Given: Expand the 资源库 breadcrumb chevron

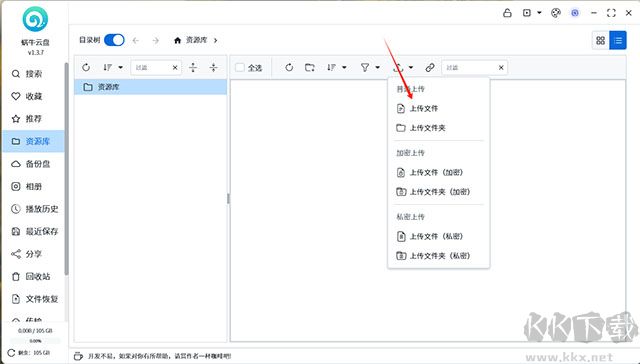Looking at the screenshot, I should tap(216, 40).
